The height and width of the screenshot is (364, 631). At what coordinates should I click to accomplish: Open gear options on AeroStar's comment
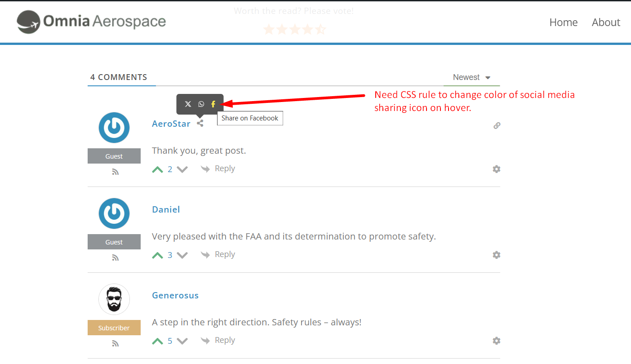(x=496, y=169)
